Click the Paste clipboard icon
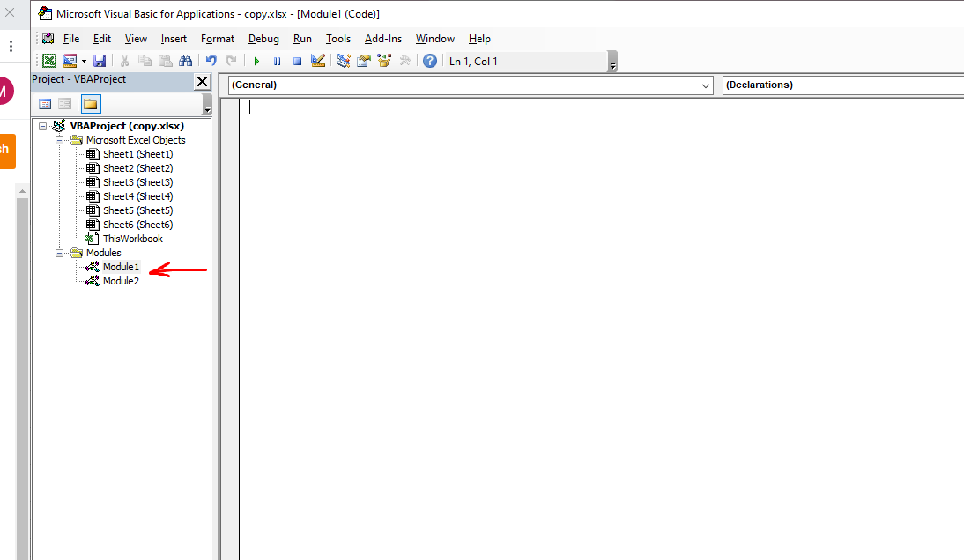This screenshot has height=560, width=964. pos(166,61)
